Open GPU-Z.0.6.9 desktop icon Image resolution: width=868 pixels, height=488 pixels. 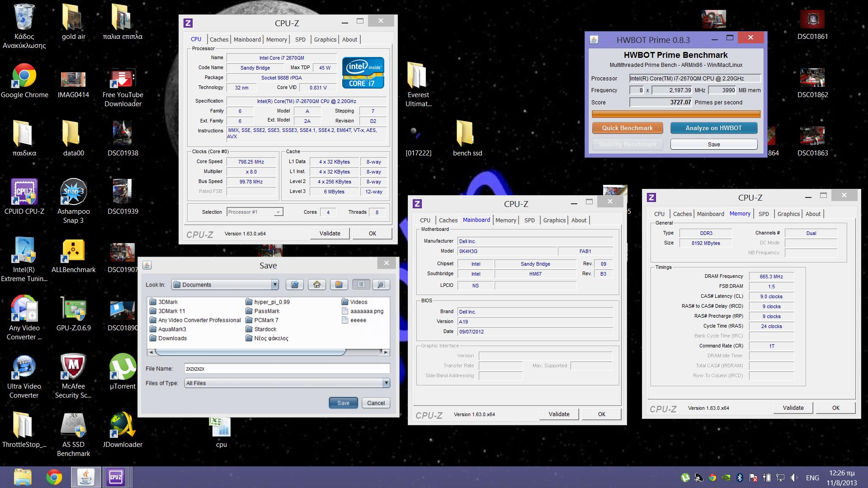[x=73, y=314]
